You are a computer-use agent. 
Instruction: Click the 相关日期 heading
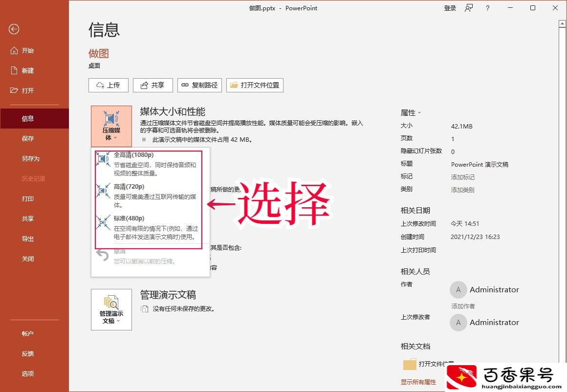tap(415, 211)
